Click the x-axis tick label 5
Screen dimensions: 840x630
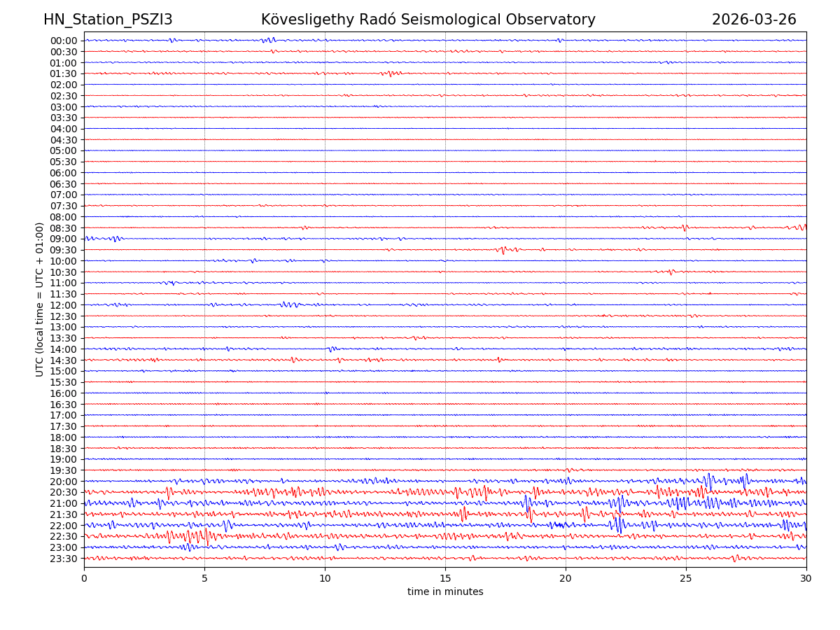[204, 579]
